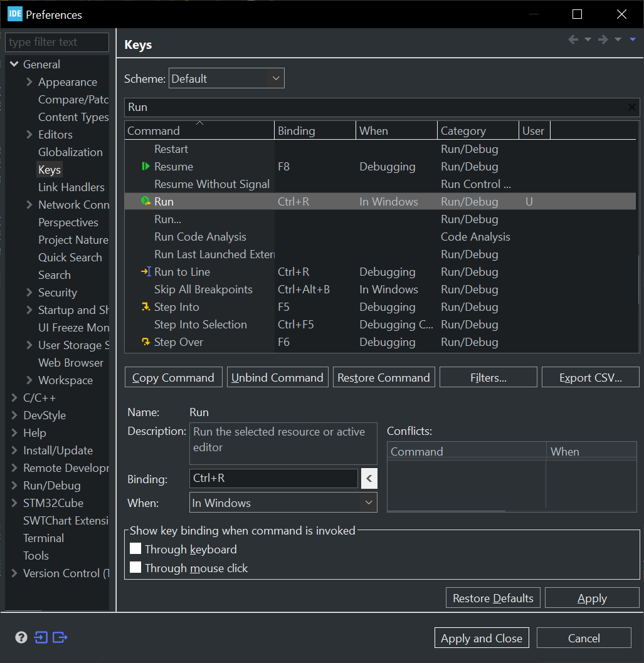Open the Terminal preferences page
This screenshot has width=644, height=663.
click(44, 538)
